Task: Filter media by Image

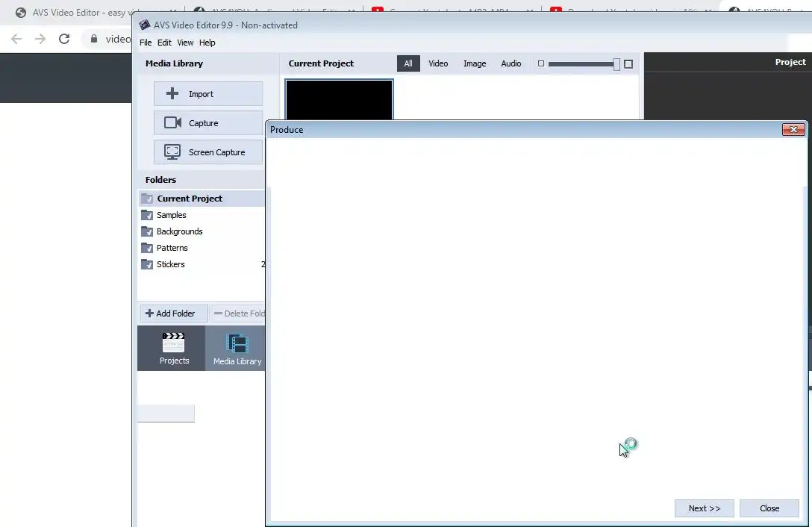Action: pos(475,63)
